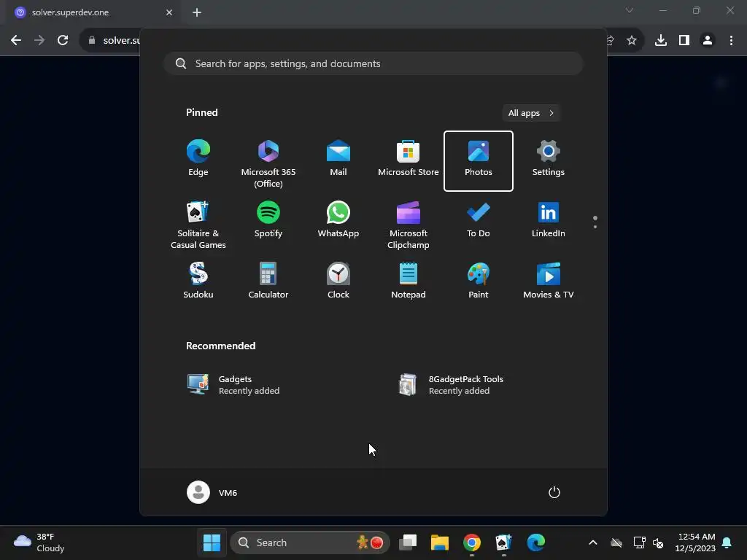This screenshot has width=747, height=560.
Task: Open Spotify from pinned apps
Action: pos(268,224)
